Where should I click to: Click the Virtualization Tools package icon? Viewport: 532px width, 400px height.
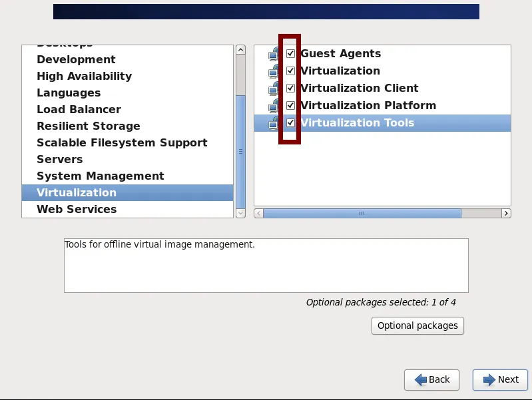273,123
